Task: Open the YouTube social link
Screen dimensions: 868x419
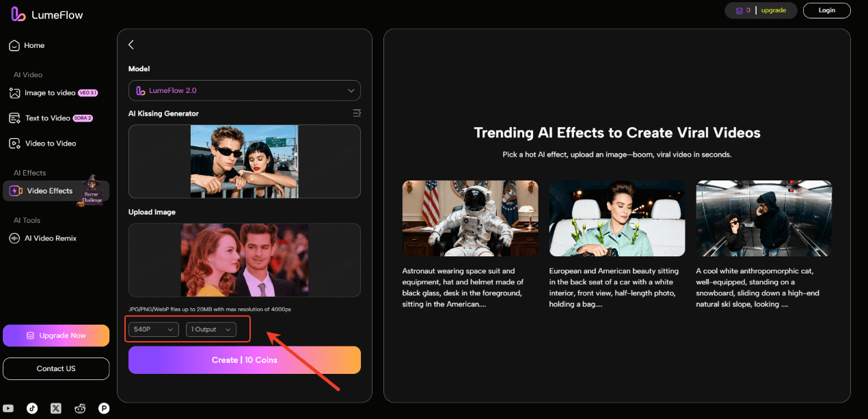Action: [8, 408]
